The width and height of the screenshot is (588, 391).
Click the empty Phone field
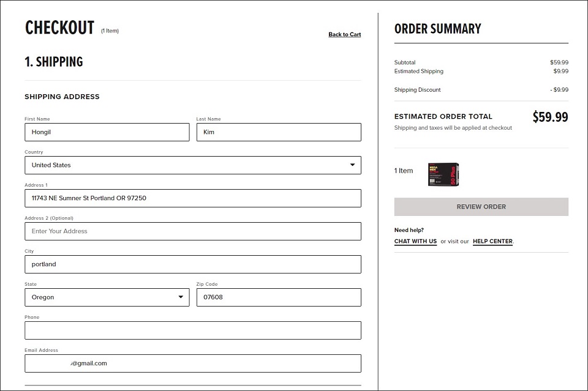[x=192, y=330]
